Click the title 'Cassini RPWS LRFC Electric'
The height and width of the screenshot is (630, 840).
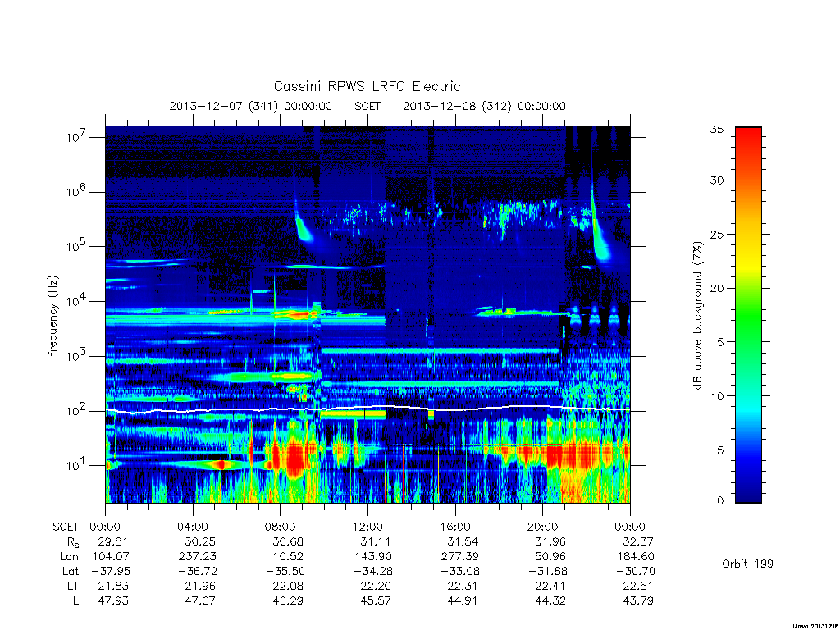click(367, 86)
